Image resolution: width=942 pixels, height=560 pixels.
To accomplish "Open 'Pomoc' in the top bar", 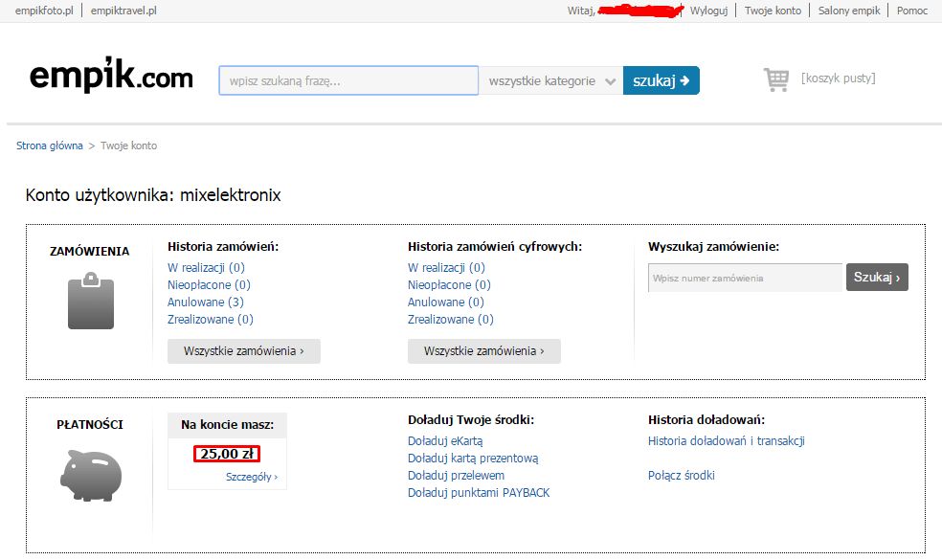I will [911, 11].
